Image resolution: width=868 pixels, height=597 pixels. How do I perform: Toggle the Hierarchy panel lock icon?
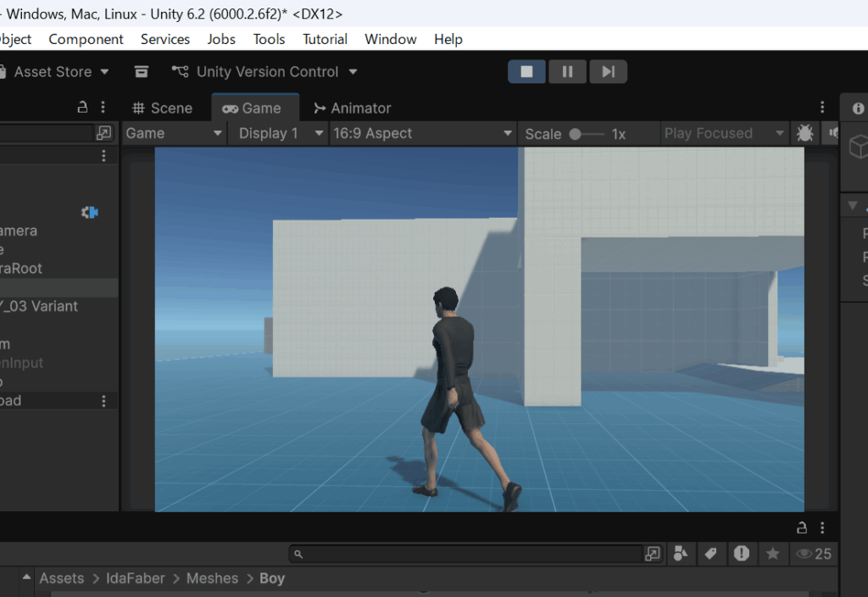pos(82,108)
